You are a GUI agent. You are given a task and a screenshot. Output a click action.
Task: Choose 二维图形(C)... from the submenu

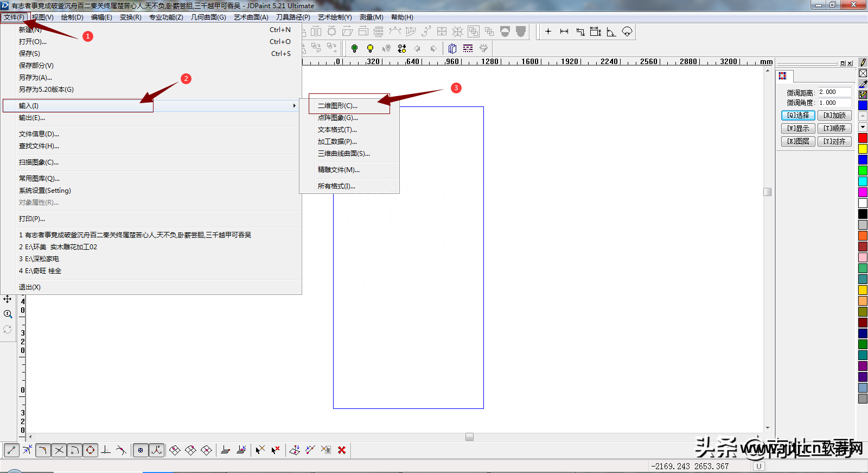coord(337,106)
